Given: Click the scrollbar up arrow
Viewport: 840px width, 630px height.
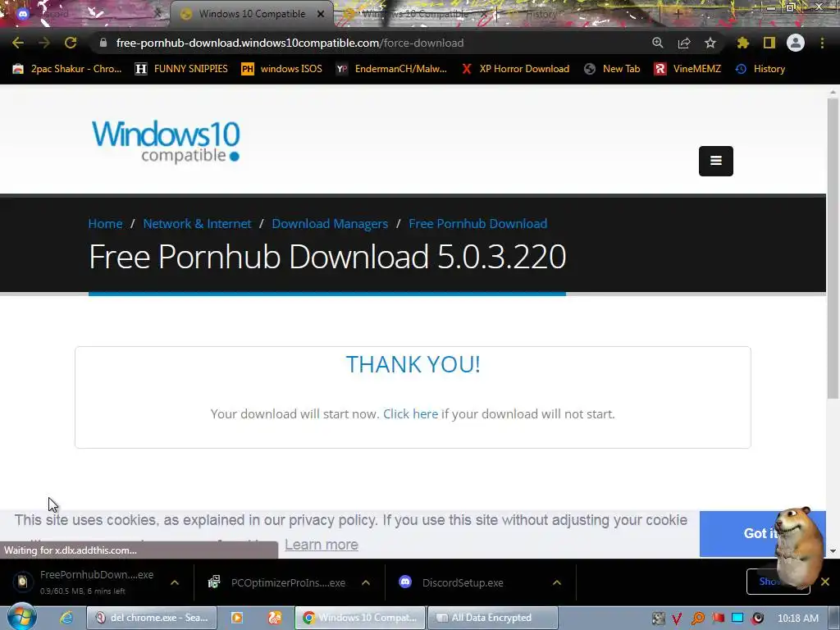Looking at the screenshot, I should pos(833,92).
